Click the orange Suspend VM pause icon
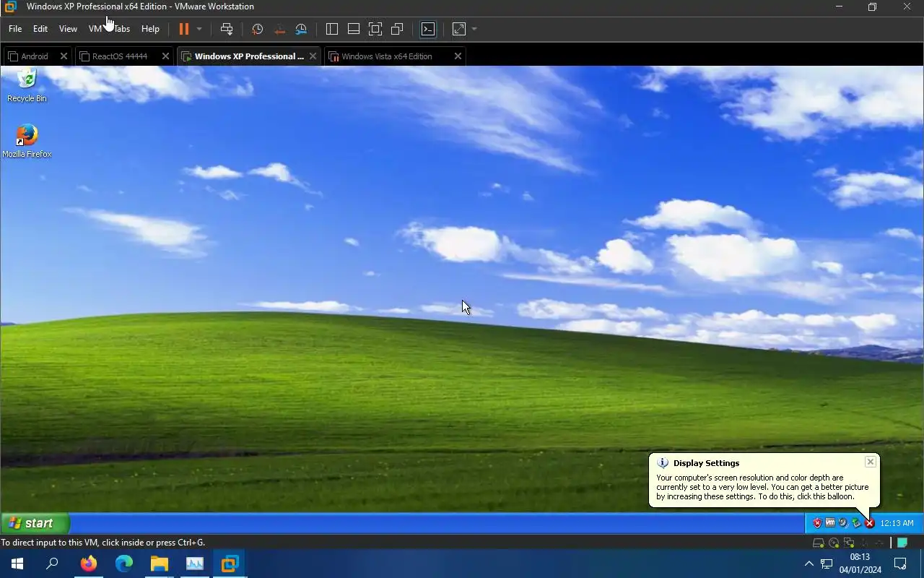 point(183,29)
